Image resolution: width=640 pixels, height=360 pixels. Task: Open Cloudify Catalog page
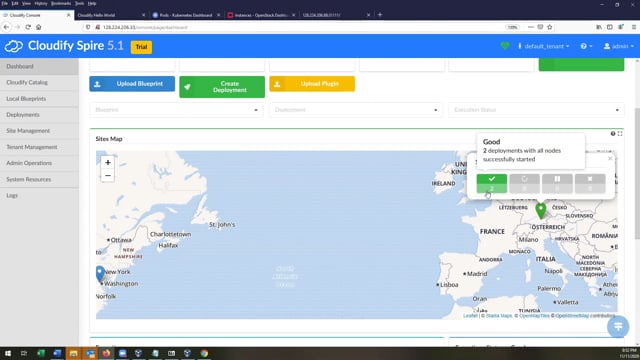(39, 82)
